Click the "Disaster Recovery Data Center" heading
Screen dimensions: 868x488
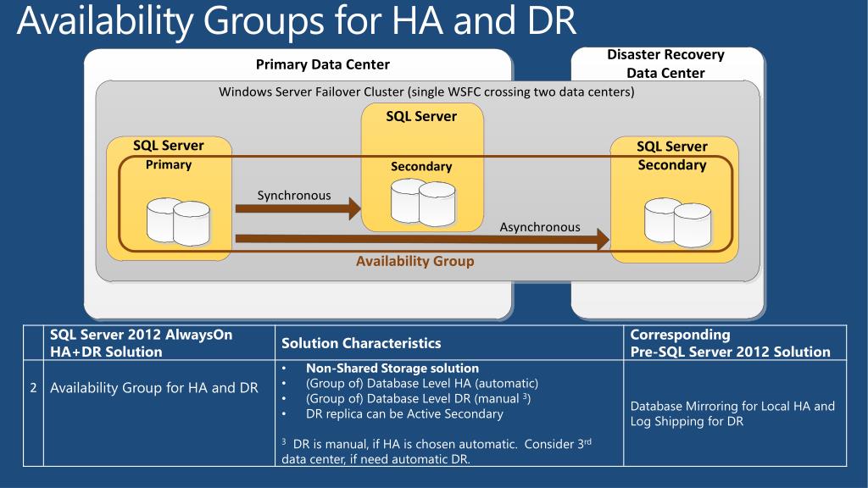tap(666, 64)
